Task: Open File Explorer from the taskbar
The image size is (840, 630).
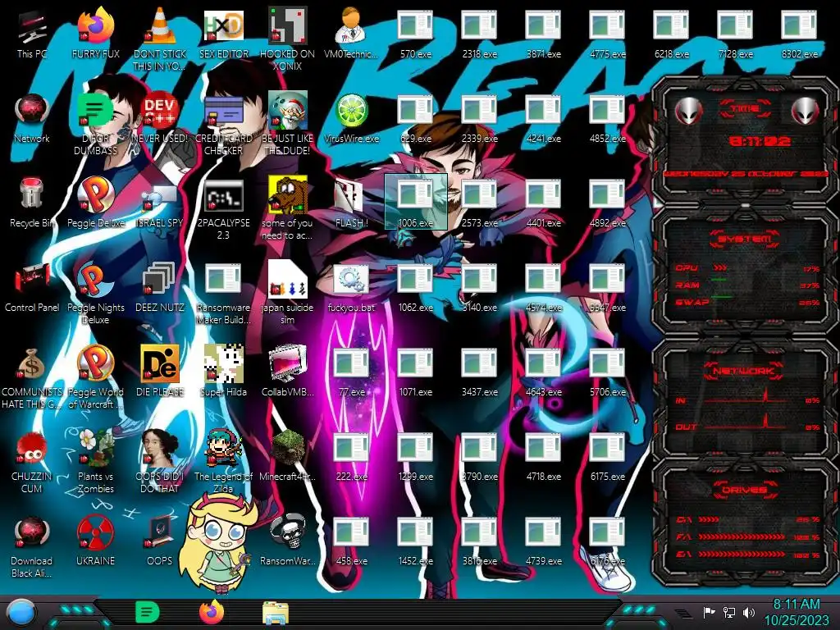Action: pyautogui.click(x=276, y=614)
